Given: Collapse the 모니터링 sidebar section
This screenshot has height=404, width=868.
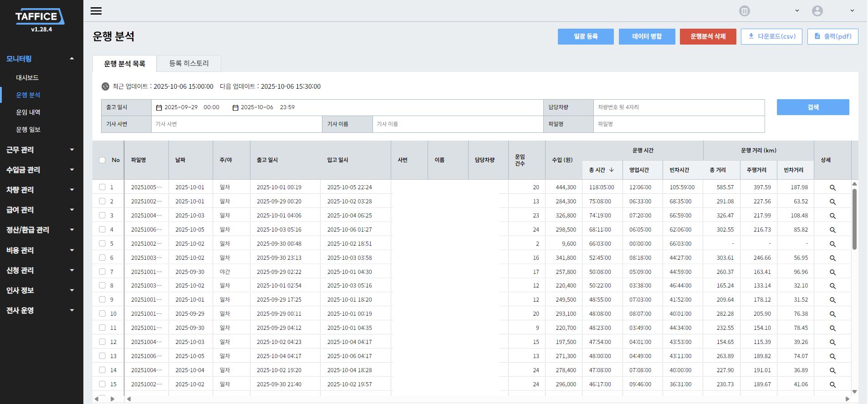Looking at the screenshot, I should click(x=40, y=59).
